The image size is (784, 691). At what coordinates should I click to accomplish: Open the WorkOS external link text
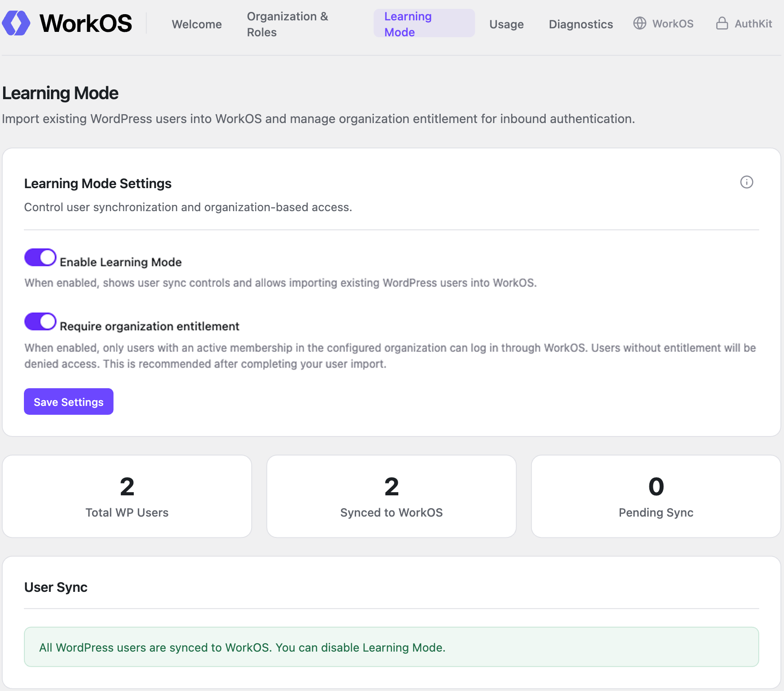tap(673, 23)
